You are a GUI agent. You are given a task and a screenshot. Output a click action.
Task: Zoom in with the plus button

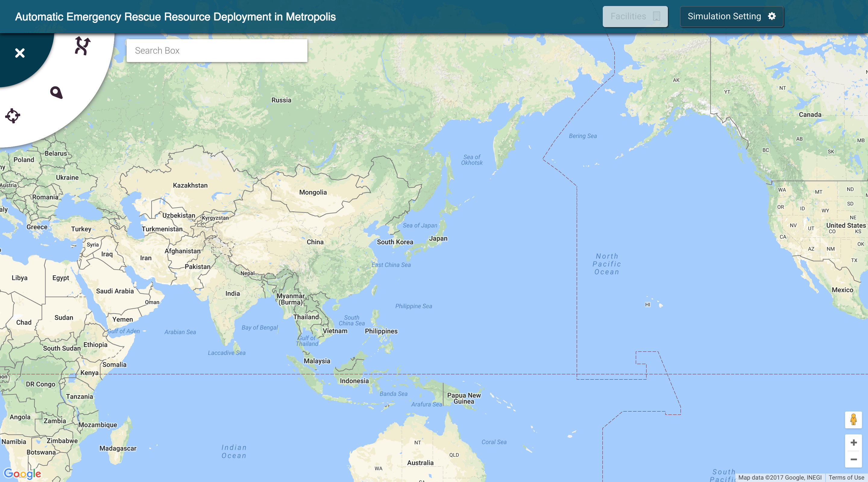[x=853, y=443]
